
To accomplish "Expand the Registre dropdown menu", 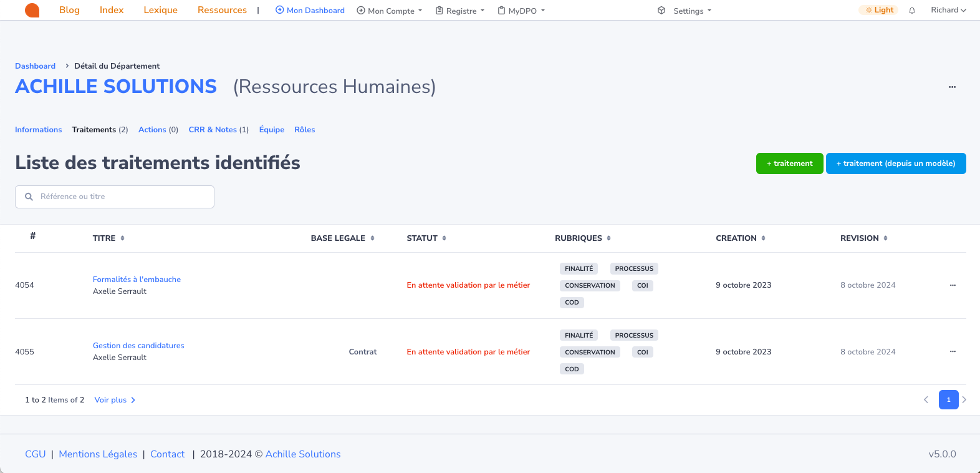I will tap(460, 11).
